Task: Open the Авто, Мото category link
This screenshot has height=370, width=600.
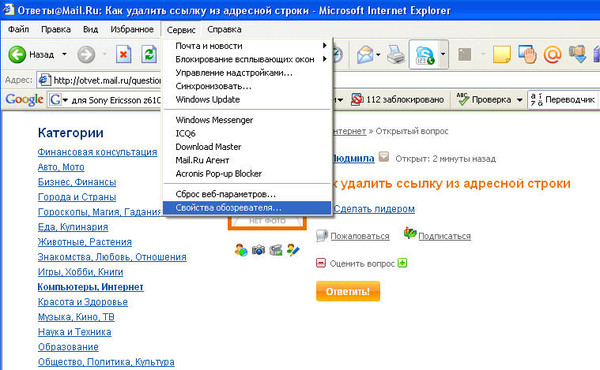Action: [x=61, y=167]
